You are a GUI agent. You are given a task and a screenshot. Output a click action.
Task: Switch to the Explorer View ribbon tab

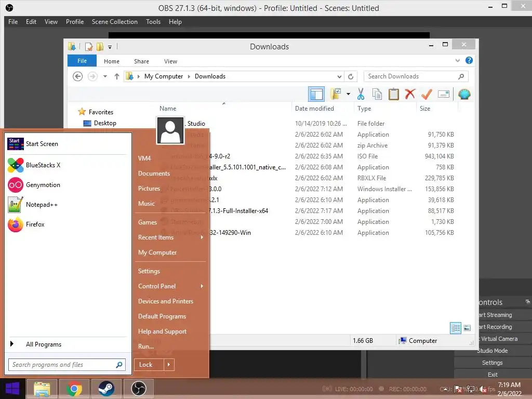[170, 61]
